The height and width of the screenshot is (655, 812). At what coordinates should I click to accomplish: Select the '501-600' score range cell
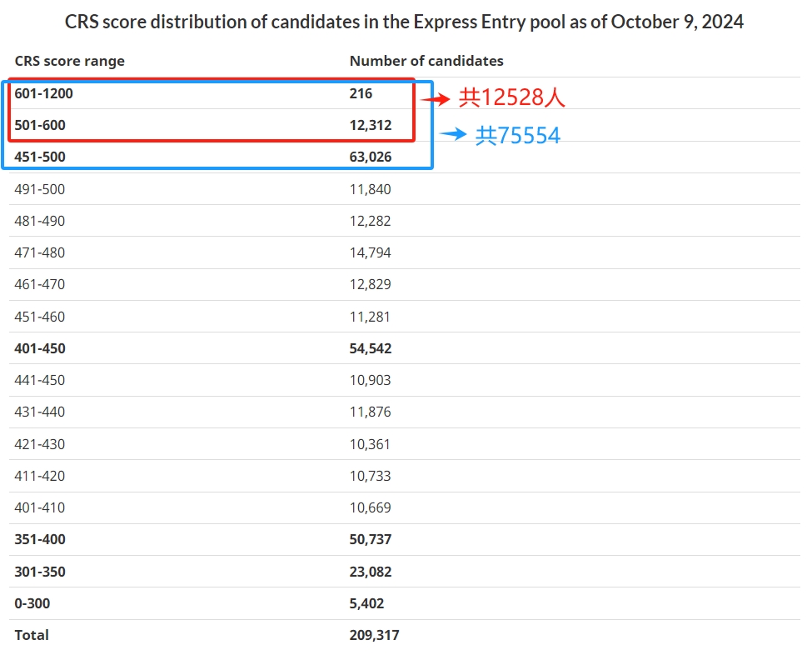[x=40, y=125]
